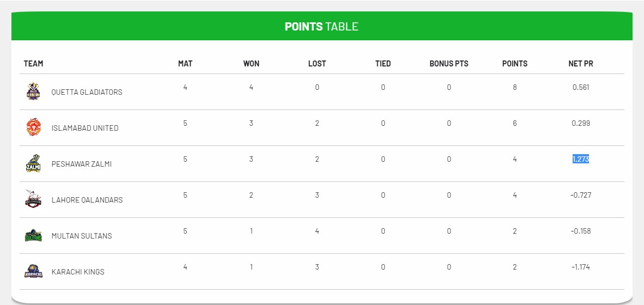644x305 pixels.
Task: Open the Quetta Gladiators team name link
Action: pos(87,92)
